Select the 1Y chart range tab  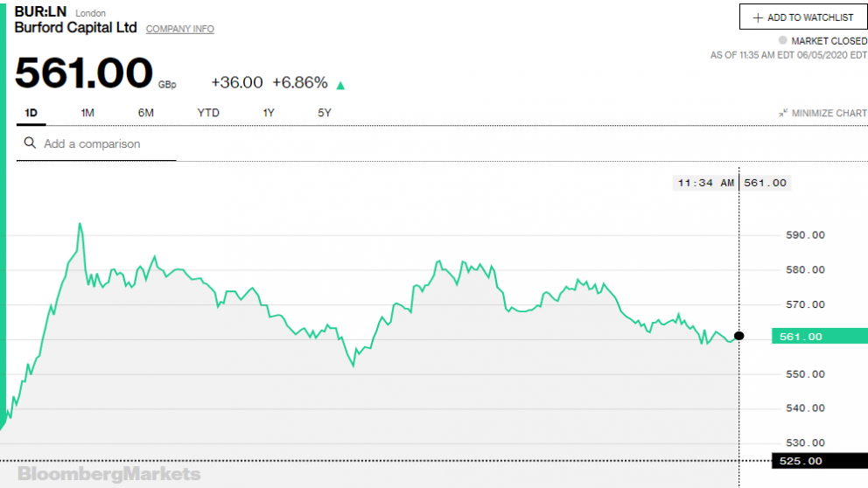pyautogui.click(x=269, y=113)
